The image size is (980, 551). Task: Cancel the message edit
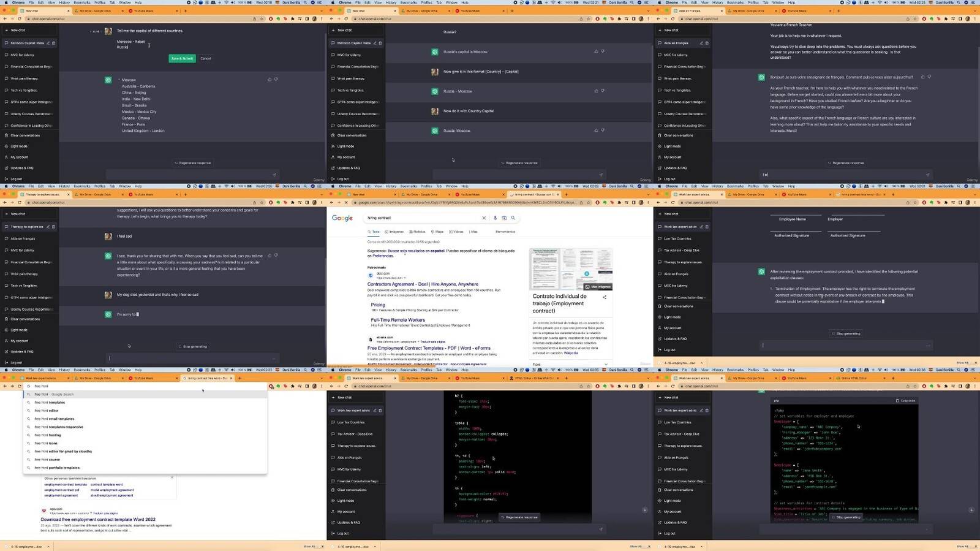click(206, 58)
